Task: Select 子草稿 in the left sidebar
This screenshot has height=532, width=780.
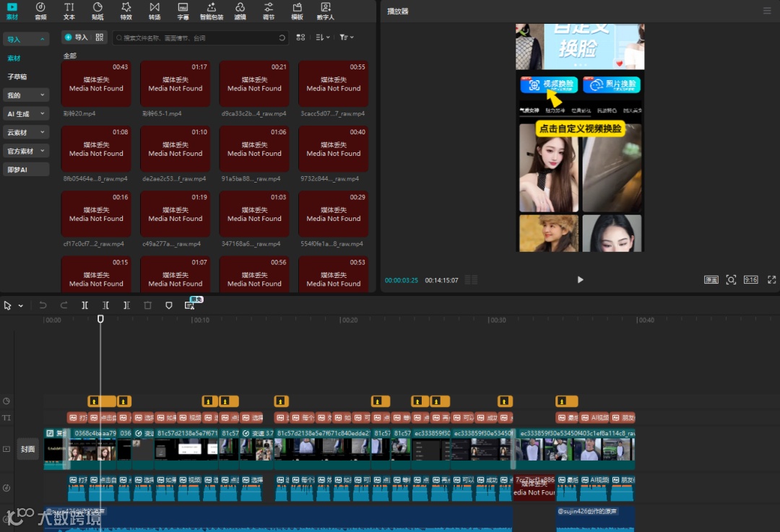Action: coord(17,77)
